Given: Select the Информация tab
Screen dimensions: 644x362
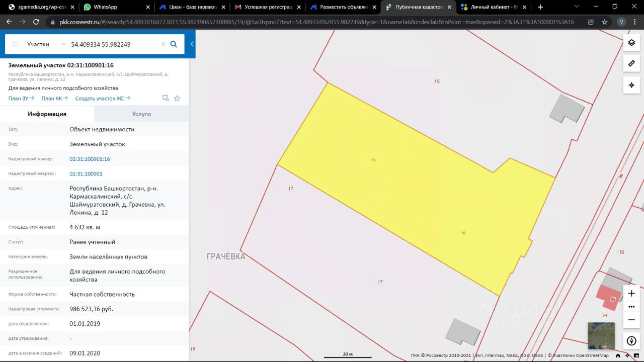Looking at the screenshot, I should [47, 114].
